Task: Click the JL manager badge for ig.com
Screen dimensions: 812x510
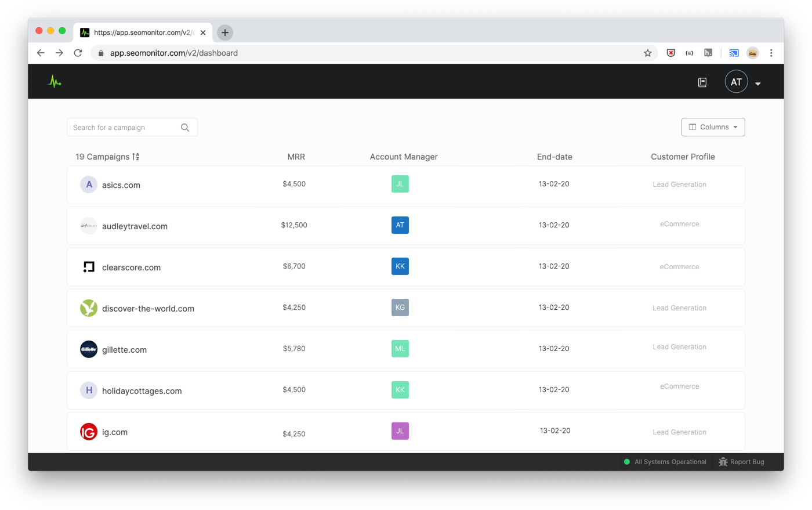Action: pyautogui.click(x=400, y=431)
